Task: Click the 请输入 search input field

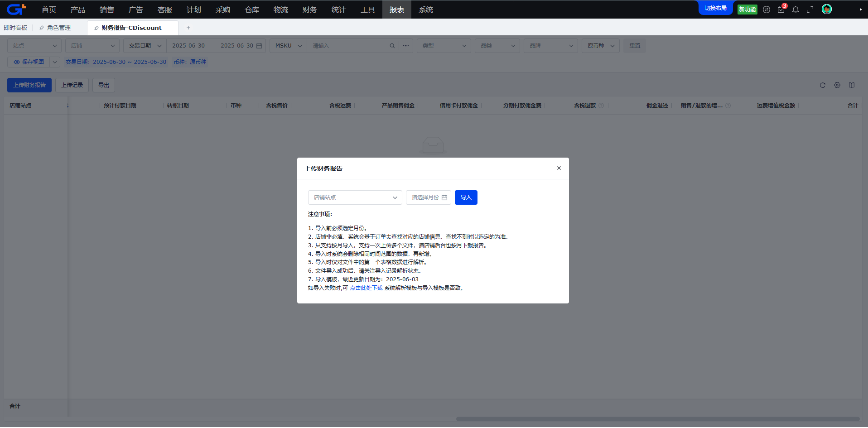Action: tap(348, 46)
